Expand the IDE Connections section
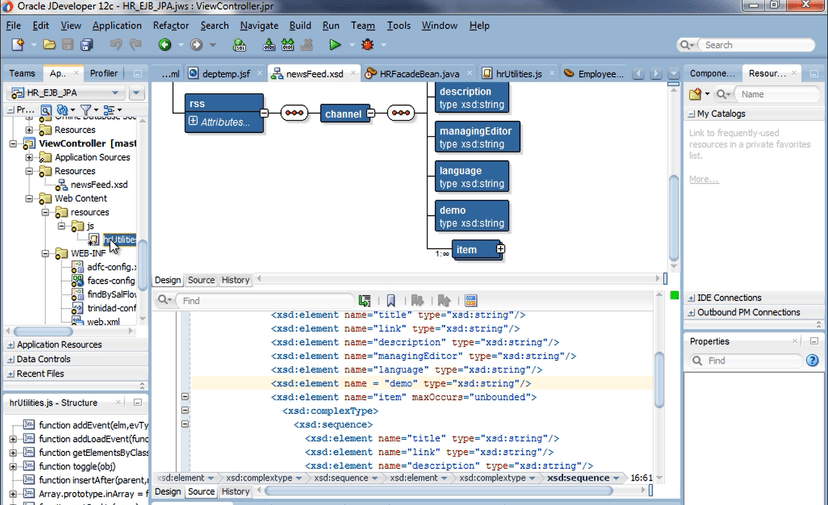The width and height of the screenshot is (828, 505). tap(691, 298)
